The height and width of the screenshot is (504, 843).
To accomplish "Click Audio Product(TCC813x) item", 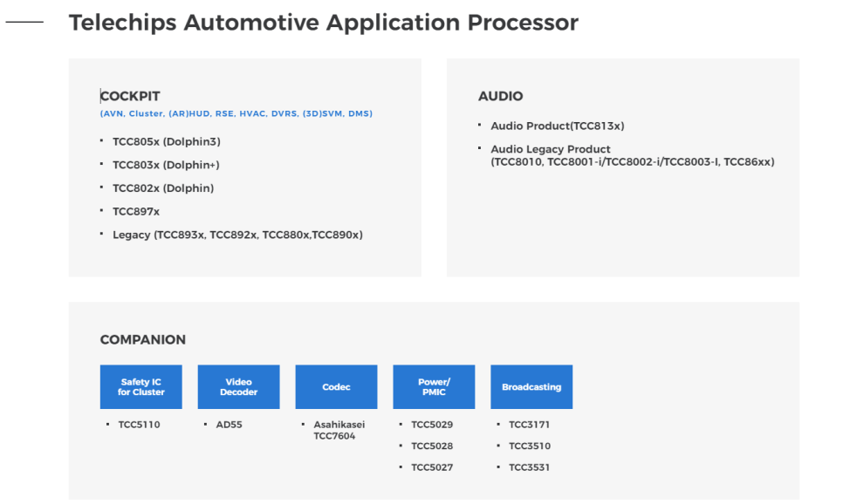I will coord(558,126).
